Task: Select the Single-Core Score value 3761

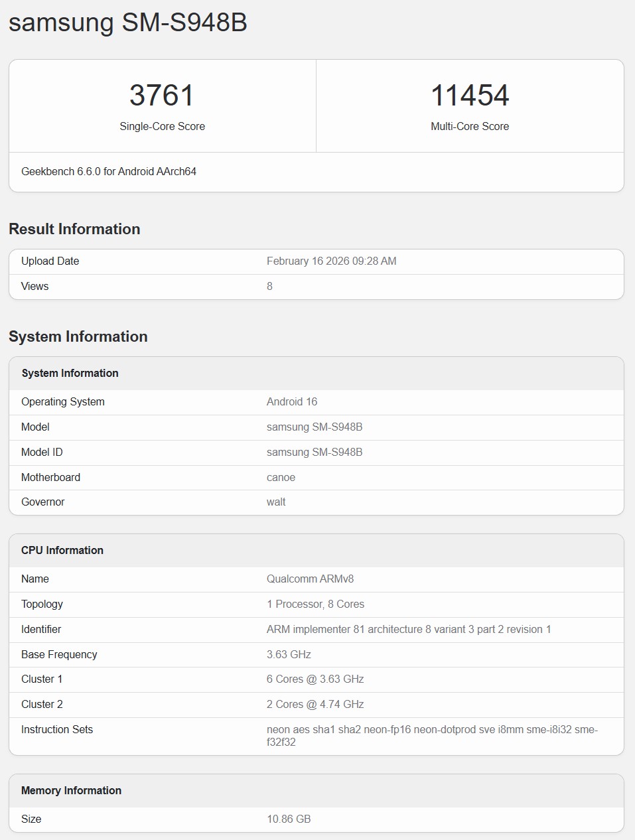Action: pos(162,95)
